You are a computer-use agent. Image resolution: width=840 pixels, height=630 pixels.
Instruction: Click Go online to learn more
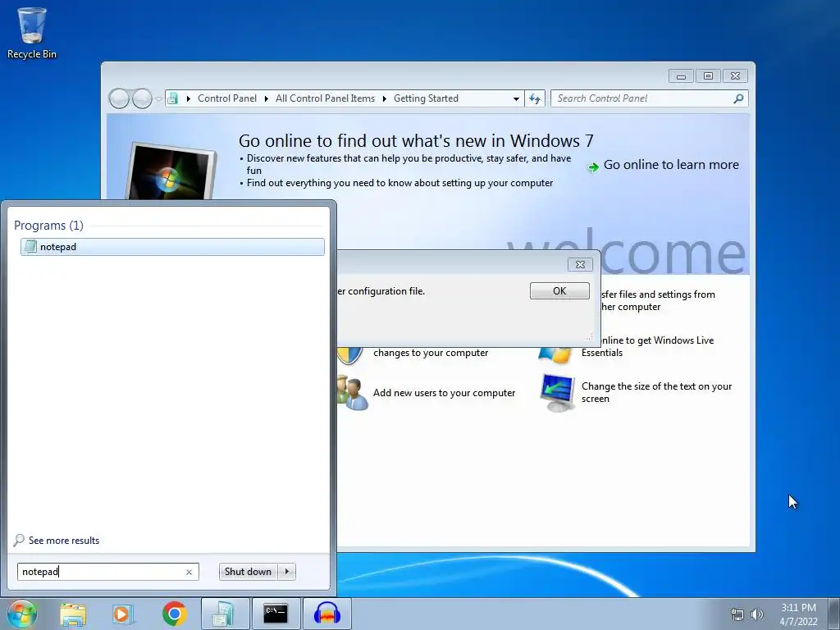[x=671, y=165]
